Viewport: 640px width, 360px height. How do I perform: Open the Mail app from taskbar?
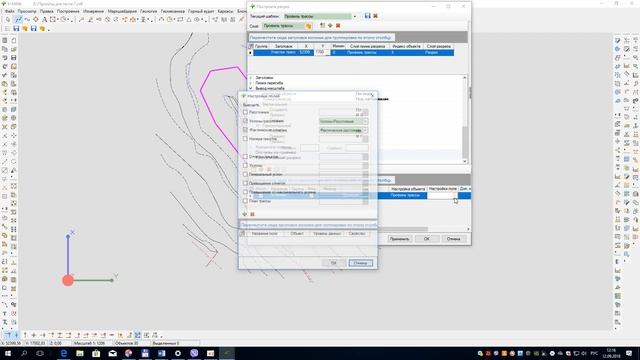(112, 353)
